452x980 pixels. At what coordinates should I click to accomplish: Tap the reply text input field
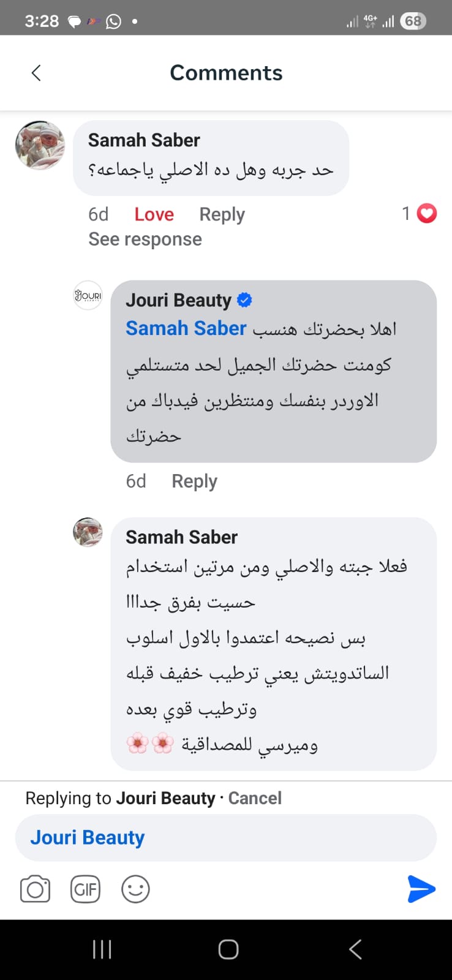pyautogui.click(x=276, y=837)
